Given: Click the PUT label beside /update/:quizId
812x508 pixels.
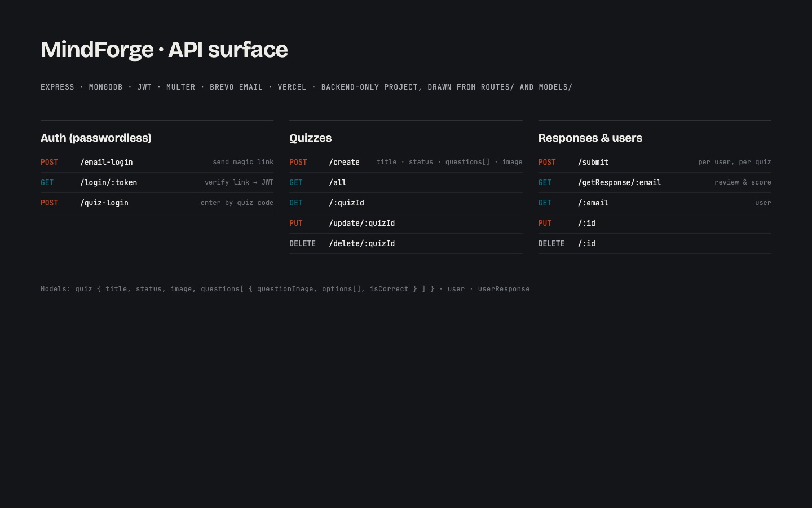Looking at the screenshot, I should 296,223.
